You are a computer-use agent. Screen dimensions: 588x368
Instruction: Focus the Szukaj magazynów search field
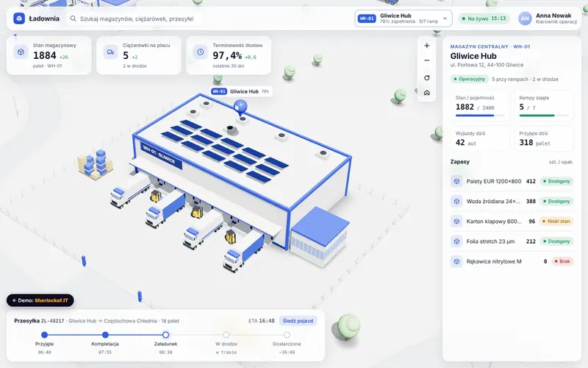tap(135, 18)
